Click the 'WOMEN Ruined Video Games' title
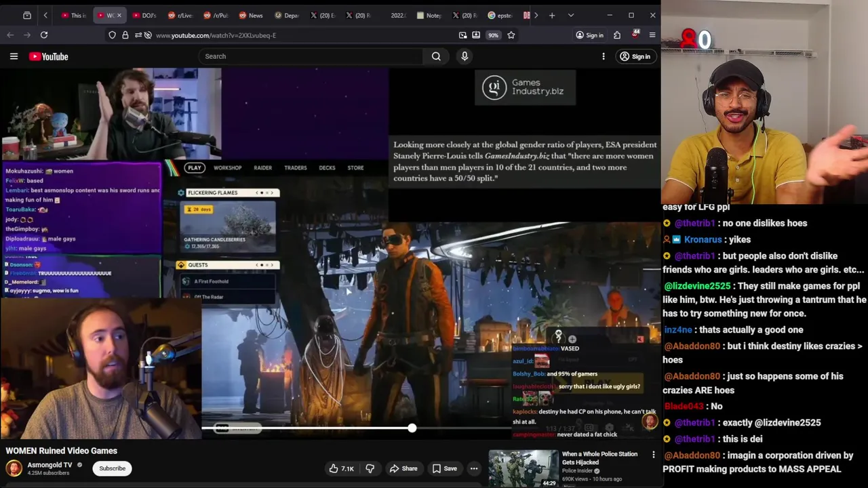This screenshot has width=868, height=488. point(61,451)
